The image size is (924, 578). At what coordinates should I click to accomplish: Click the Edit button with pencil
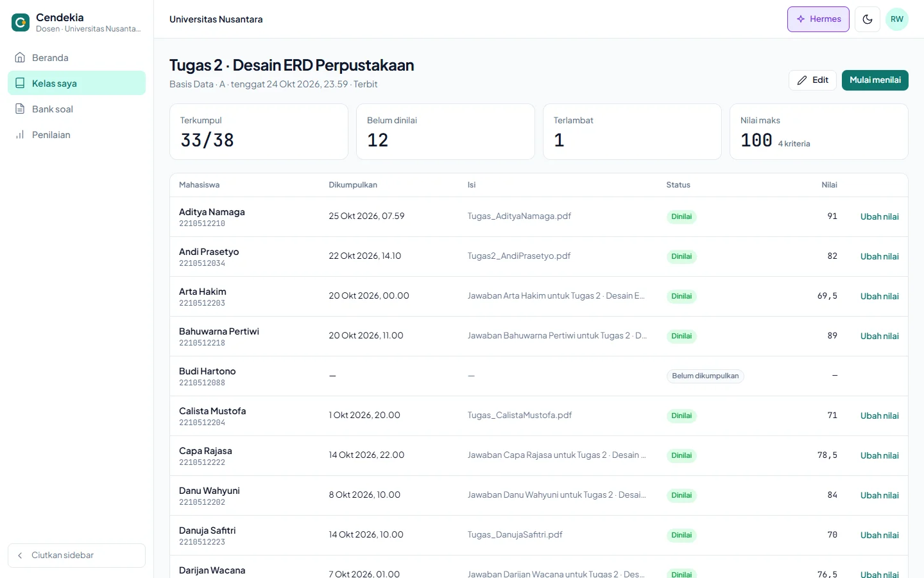pos(812,80)
